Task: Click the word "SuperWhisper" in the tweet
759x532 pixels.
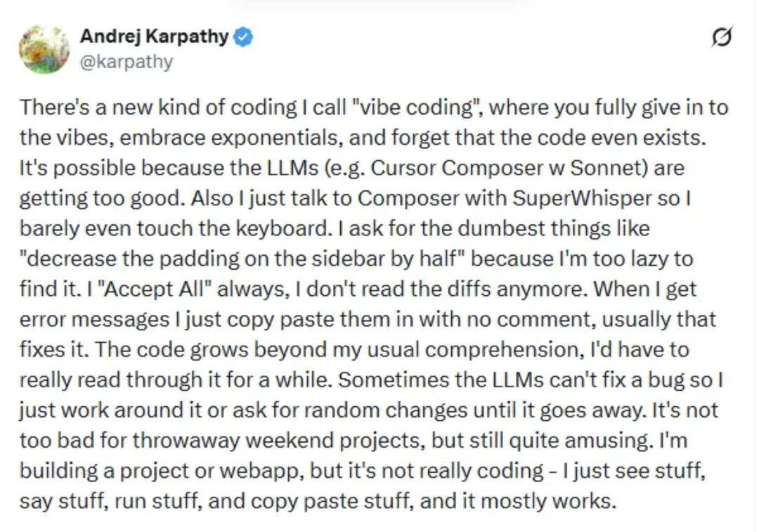Action: pyautogui.click(x=574, y=198)
